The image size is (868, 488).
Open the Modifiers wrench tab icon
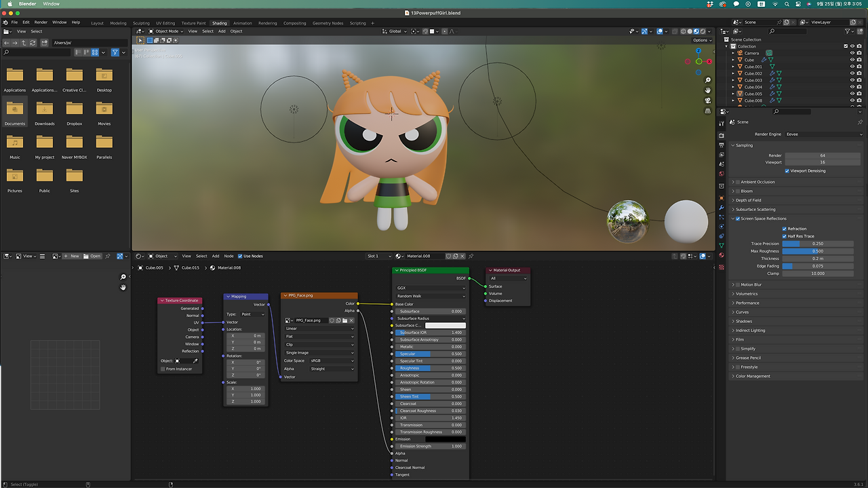coord(721,207)
